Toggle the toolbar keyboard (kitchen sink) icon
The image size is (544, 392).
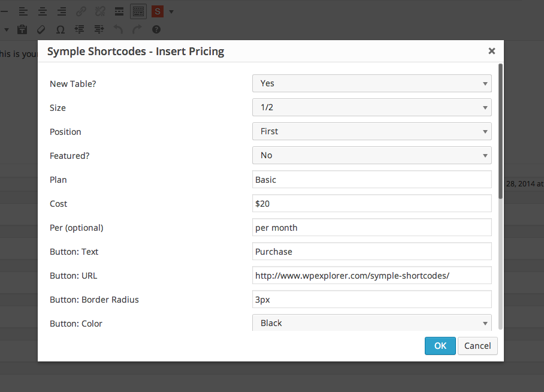click(x=138, y=11)
